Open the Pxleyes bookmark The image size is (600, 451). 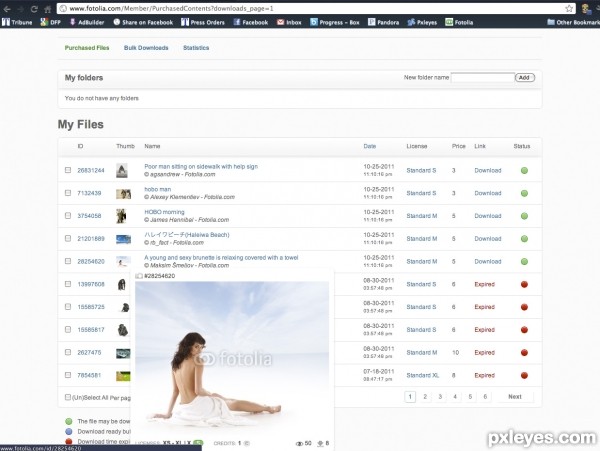tap(422, 22)
